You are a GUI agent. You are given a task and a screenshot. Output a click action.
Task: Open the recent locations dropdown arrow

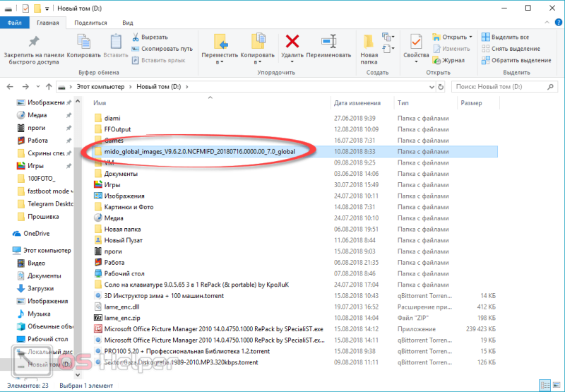coord(38,87)
